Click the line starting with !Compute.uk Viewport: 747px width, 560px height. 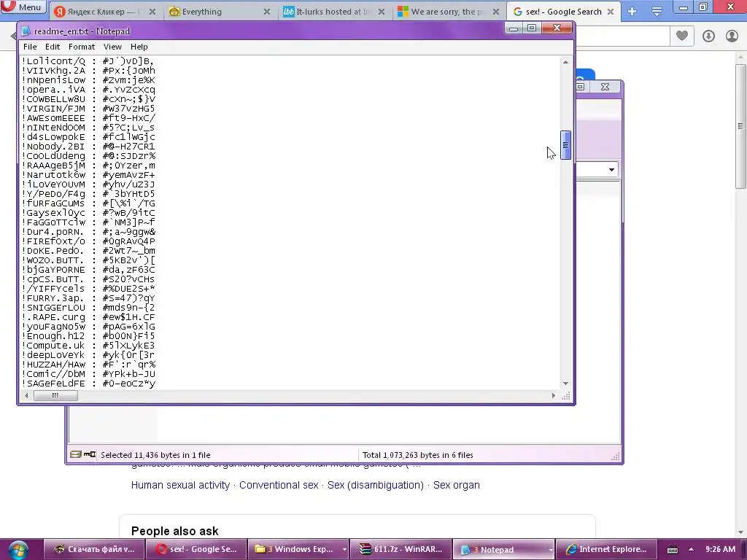click(88, 346)
